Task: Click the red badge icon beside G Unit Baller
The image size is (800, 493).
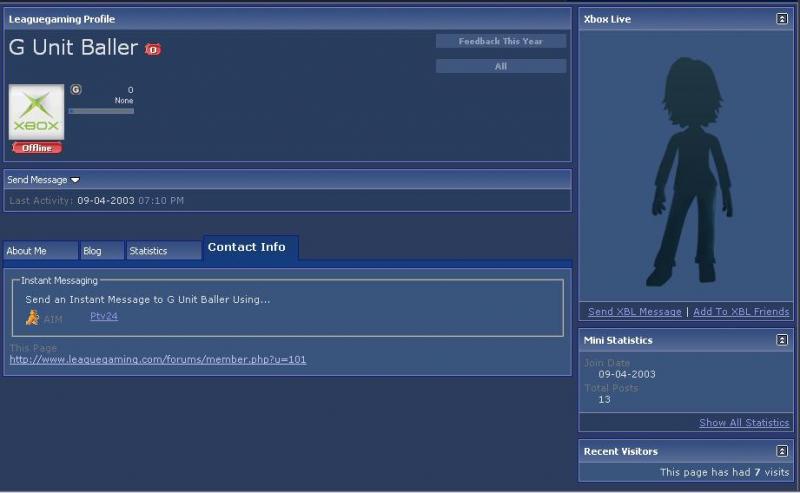Action: click(153, 49)
